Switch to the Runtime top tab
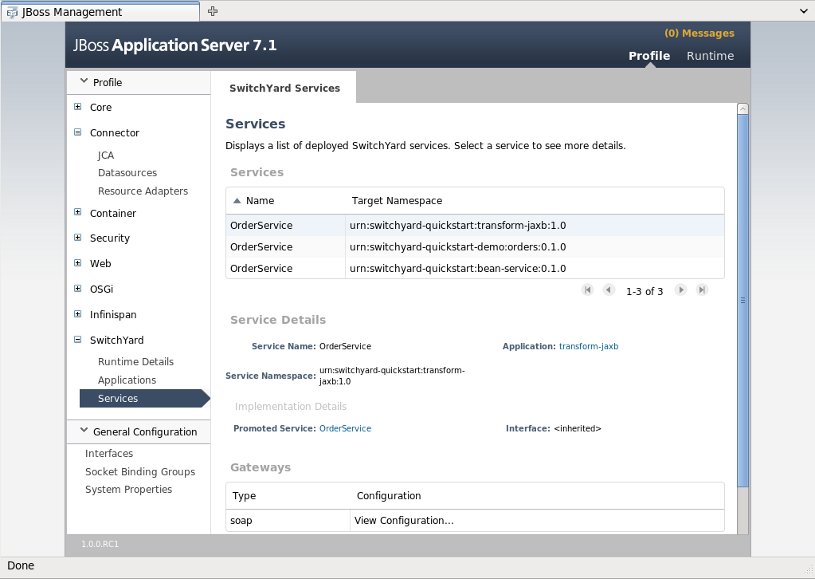 710,56
